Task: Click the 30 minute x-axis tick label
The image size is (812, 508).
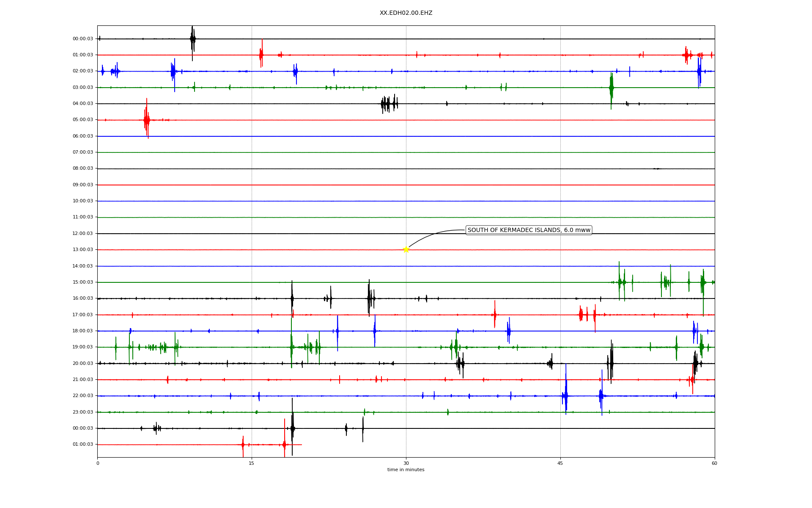Action: tap(406, 464)
